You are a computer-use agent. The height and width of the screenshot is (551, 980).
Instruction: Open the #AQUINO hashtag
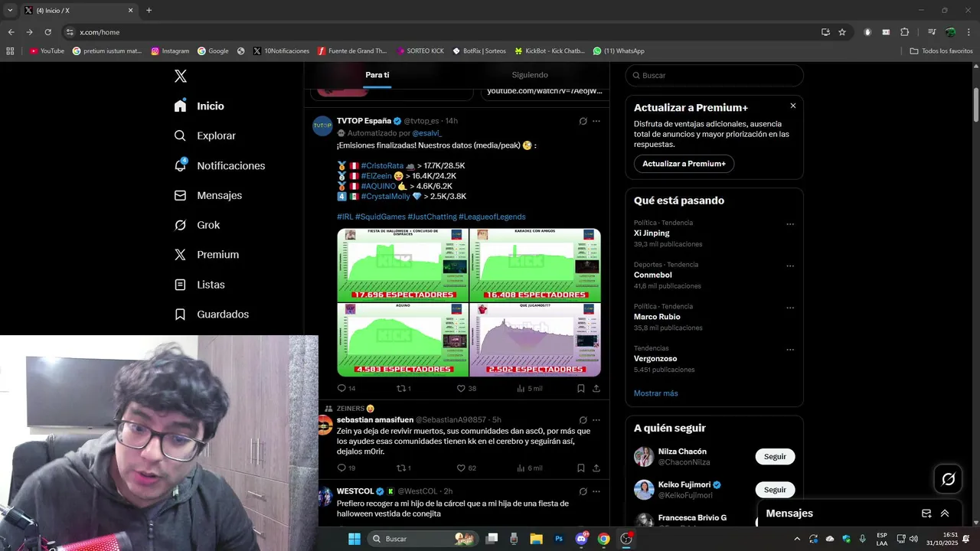(378, 186)
